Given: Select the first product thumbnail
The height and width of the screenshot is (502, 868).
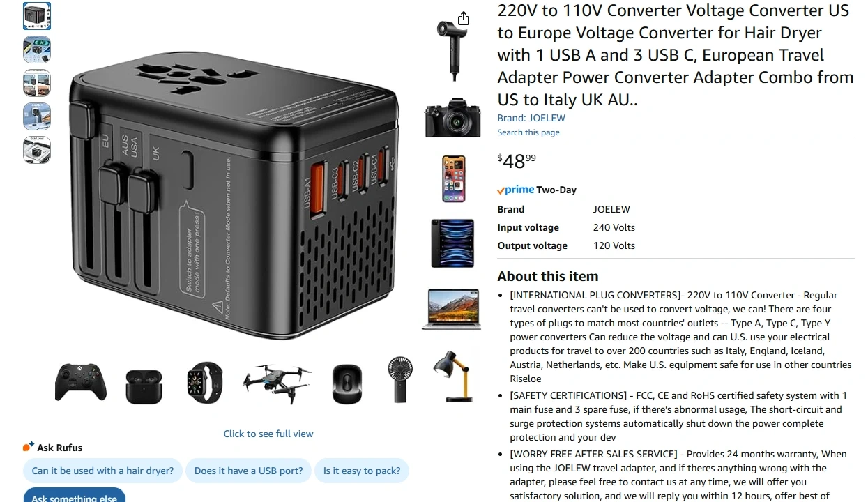Looking at the screenshot, I should click(37, 16).
